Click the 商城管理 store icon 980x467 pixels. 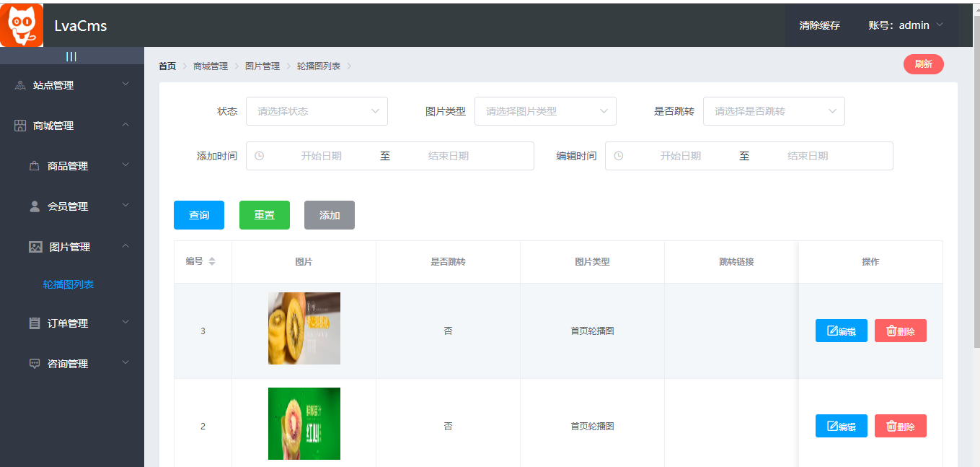point(20,126)
